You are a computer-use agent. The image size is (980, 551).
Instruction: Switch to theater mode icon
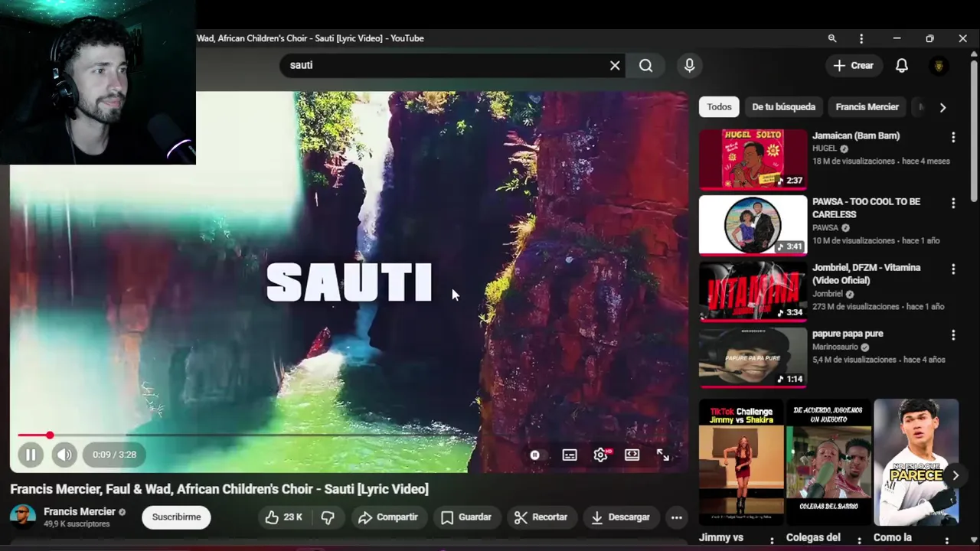pos(632,455)
